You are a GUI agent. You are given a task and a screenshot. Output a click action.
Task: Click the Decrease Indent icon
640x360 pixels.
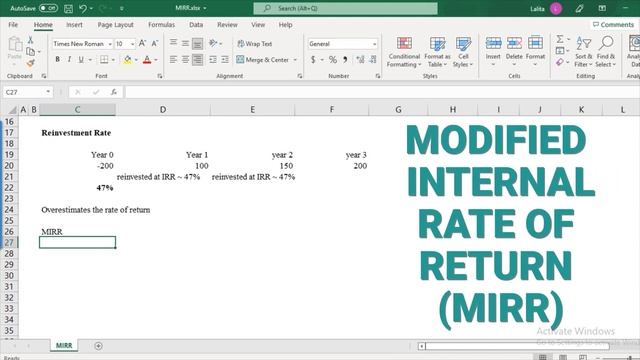tap(213, 60)
